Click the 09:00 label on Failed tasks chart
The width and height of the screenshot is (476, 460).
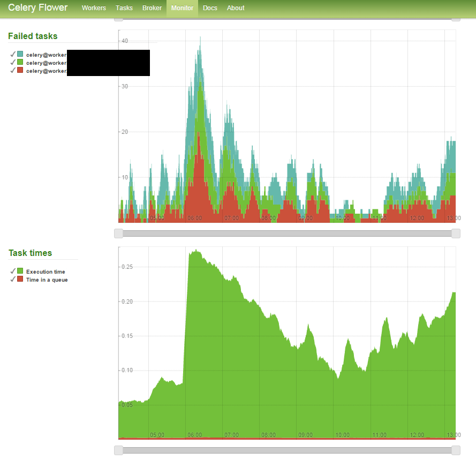coord(305,218)
